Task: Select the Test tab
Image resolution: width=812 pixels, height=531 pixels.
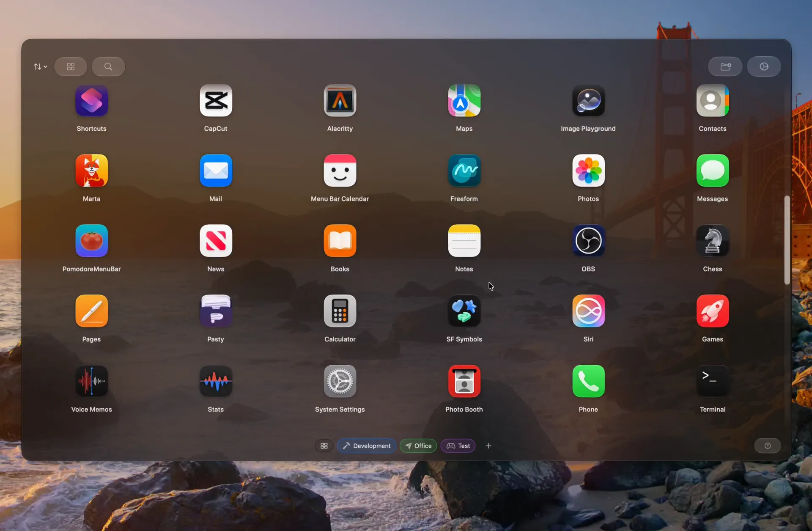Action: 458,446
